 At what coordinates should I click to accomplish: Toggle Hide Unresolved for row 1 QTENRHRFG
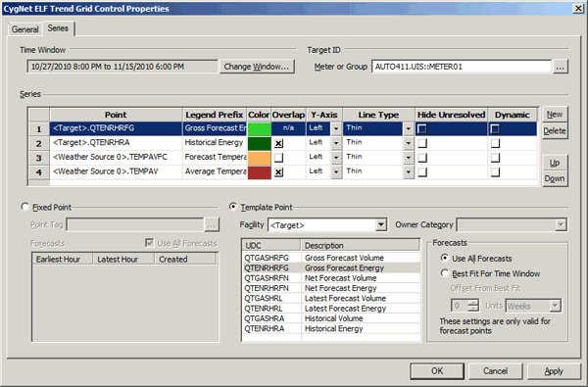pos(422,129)
